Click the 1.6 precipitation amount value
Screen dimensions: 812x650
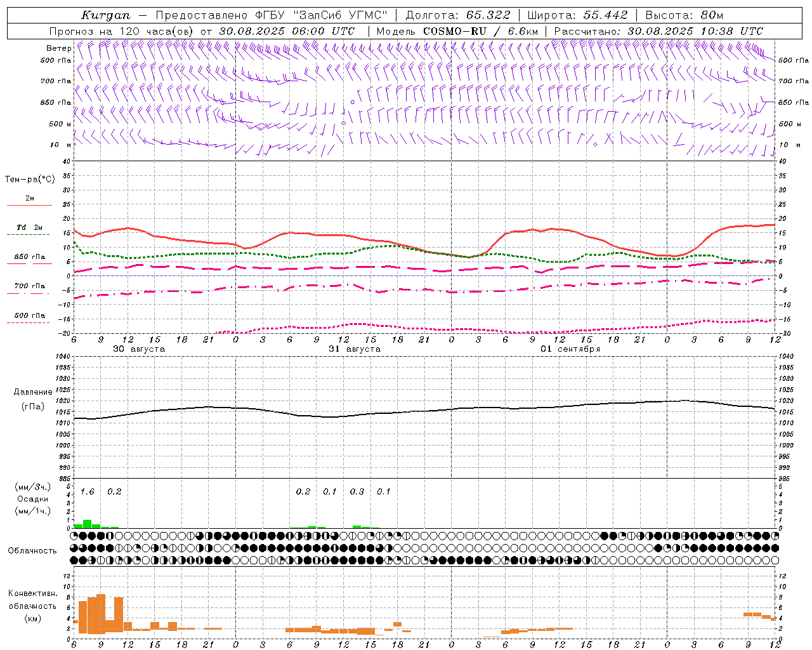tap(87, 492)
